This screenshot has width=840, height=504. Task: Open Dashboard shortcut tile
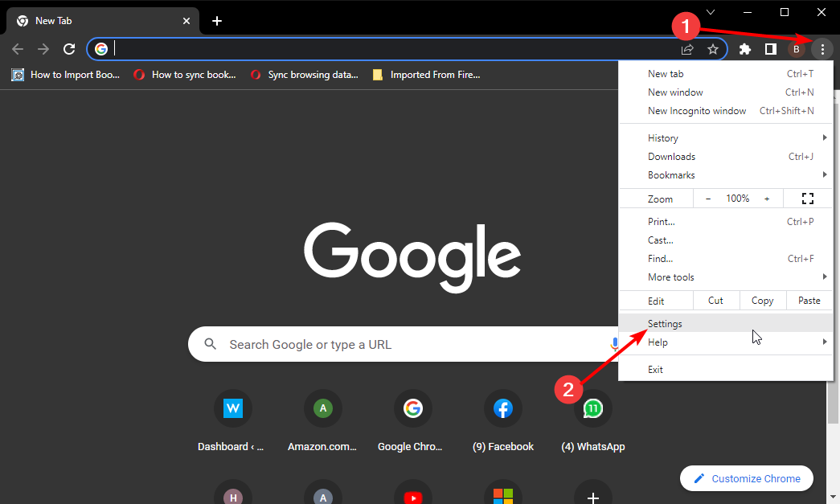pos(232,421)
